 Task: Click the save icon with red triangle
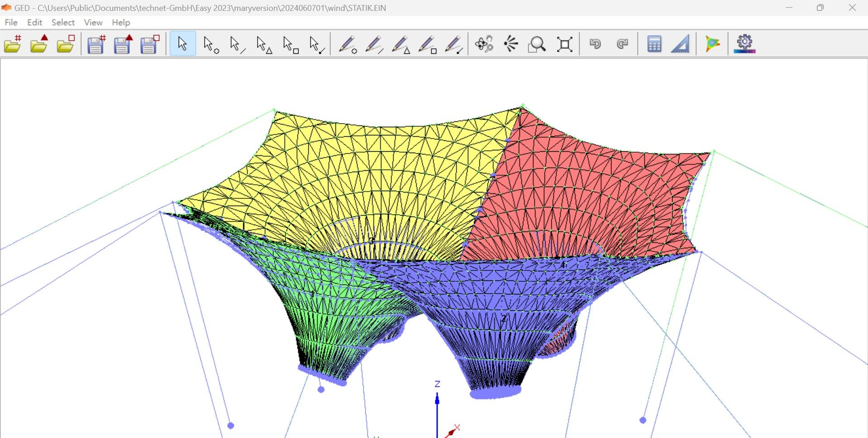click(x=123, y=44)
